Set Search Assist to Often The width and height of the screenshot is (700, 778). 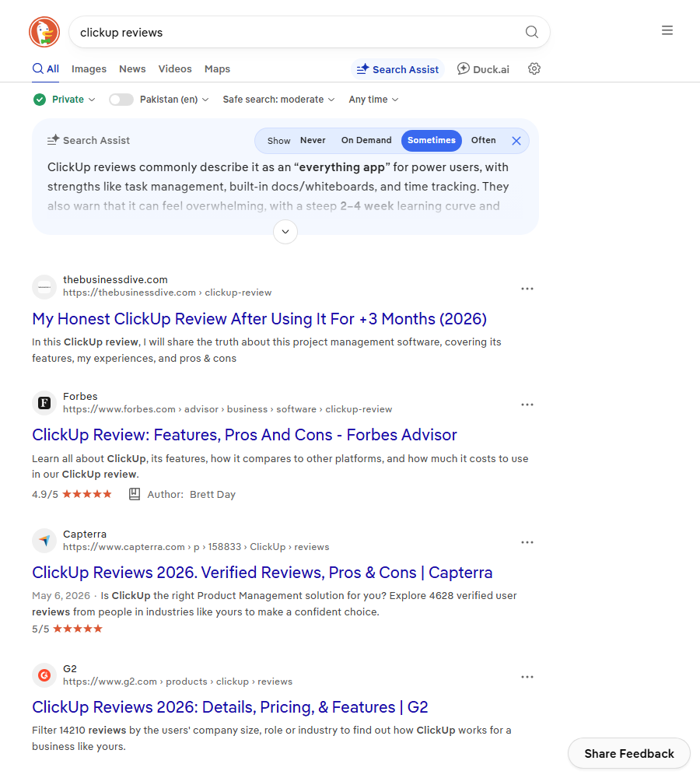[x=483, y=140]
